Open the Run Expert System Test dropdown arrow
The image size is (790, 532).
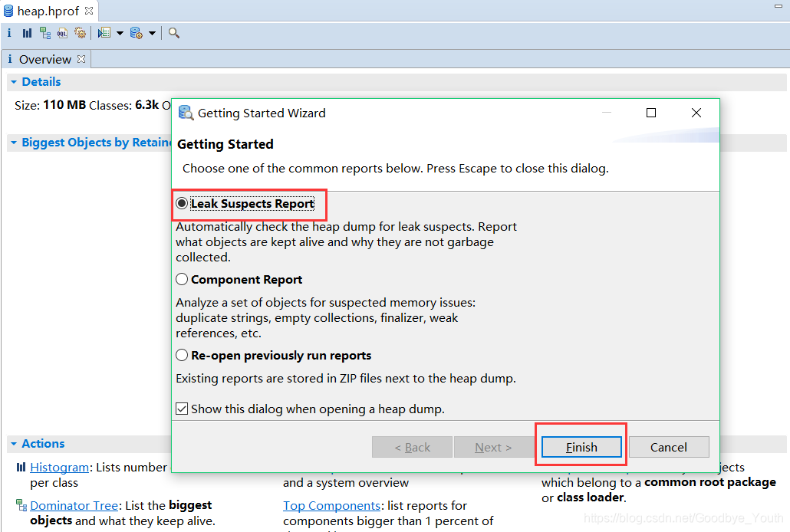pyautogui.click(x=120, y=34)
